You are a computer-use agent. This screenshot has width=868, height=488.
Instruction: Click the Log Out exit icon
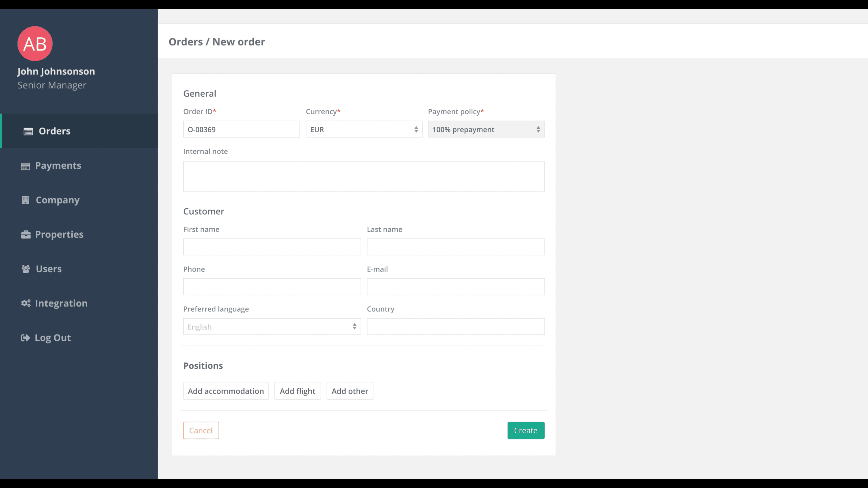[25, 338]
